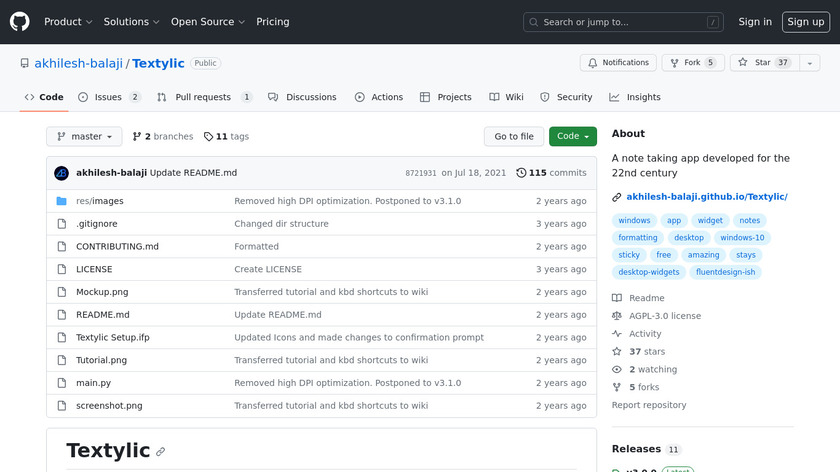Fork the Textylic repository
Viewport: 840px width, 472px height.
tap(691, 62)
